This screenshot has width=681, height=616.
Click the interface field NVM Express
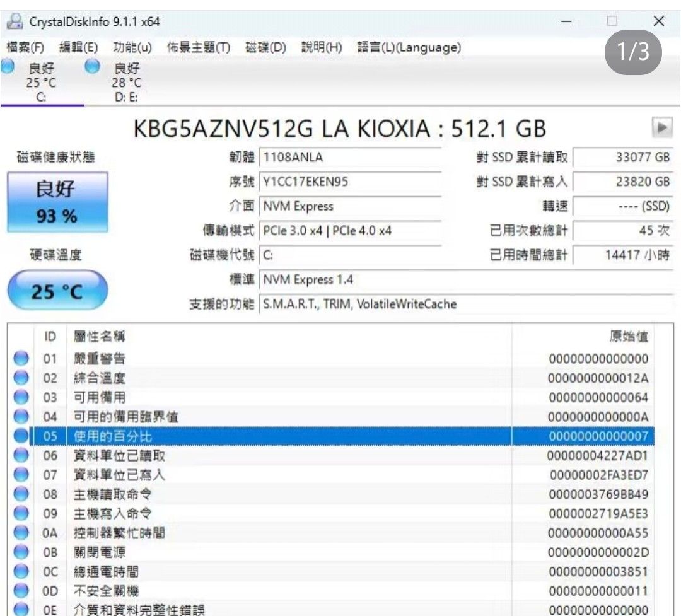coord(350,206)
